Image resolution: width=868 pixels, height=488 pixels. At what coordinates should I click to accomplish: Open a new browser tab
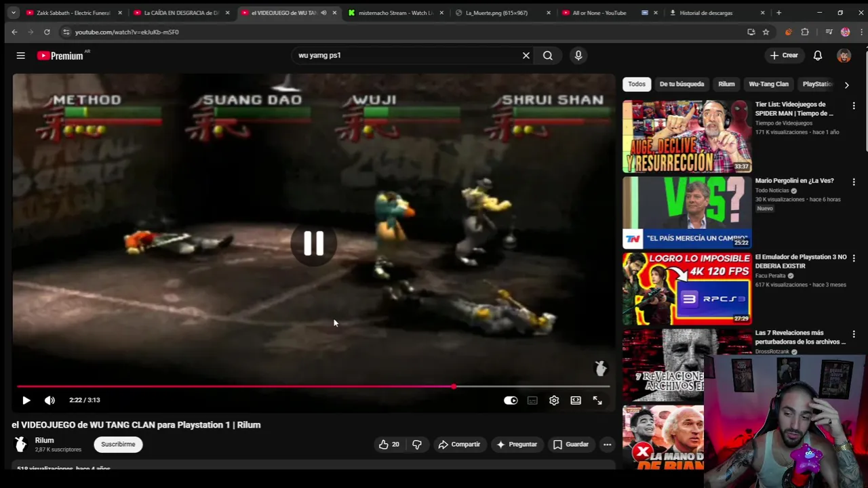[x=778, y=13]
